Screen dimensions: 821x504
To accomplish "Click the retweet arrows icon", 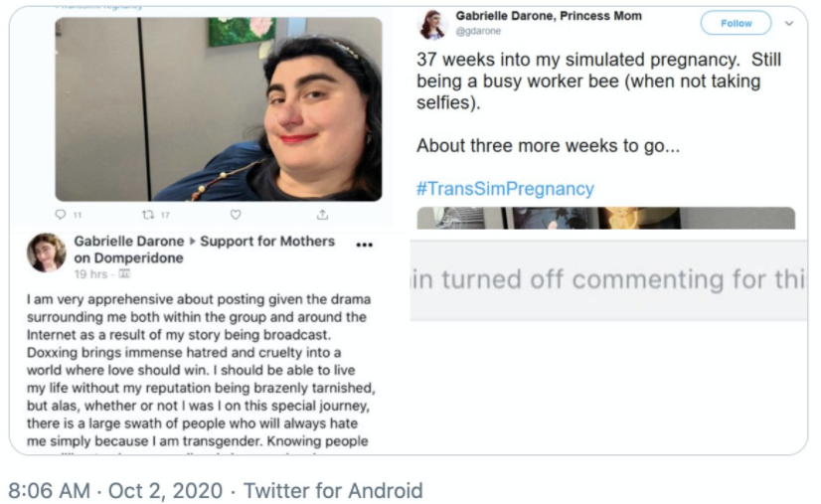I will click(148, 215).
